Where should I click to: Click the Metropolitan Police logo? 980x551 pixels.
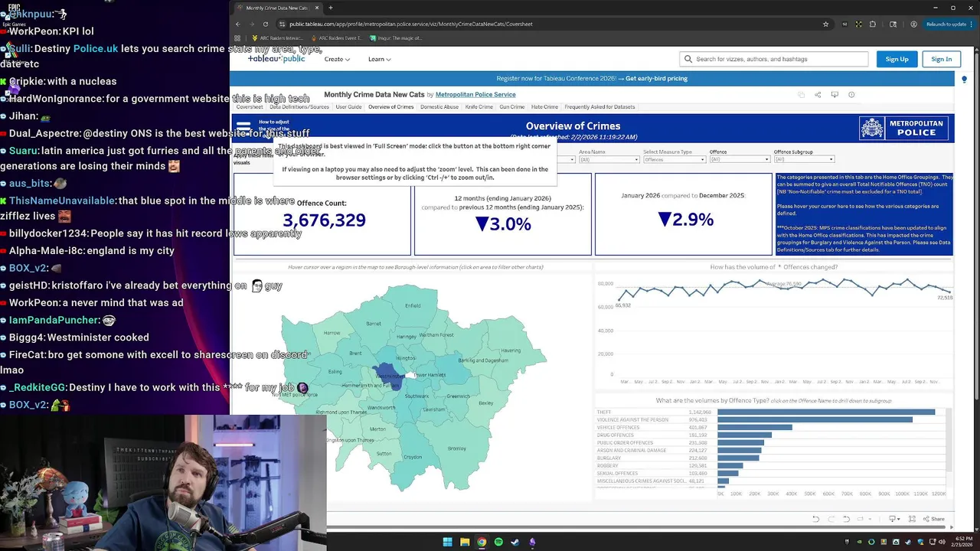[x=904, y=128]
